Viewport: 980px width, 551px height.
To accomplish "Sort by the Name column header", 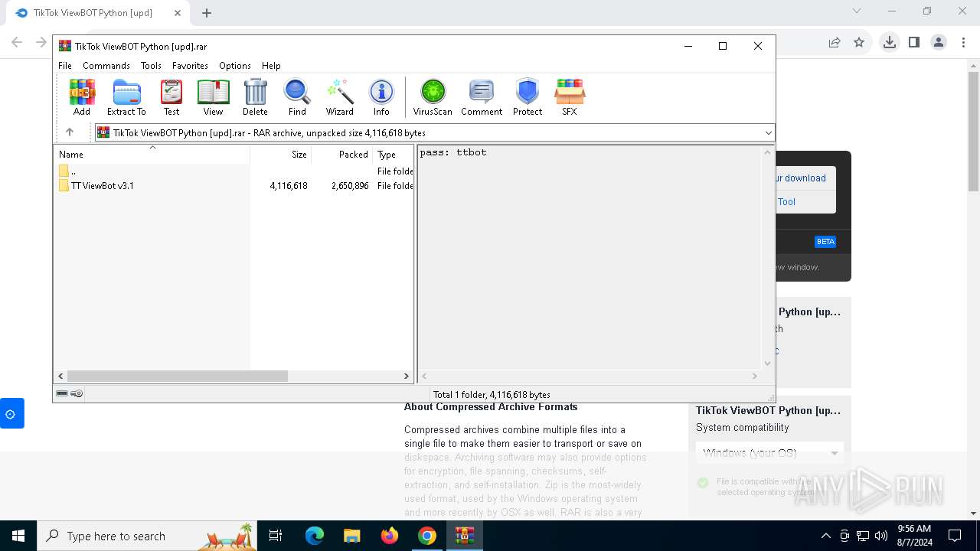I will 152,154.
